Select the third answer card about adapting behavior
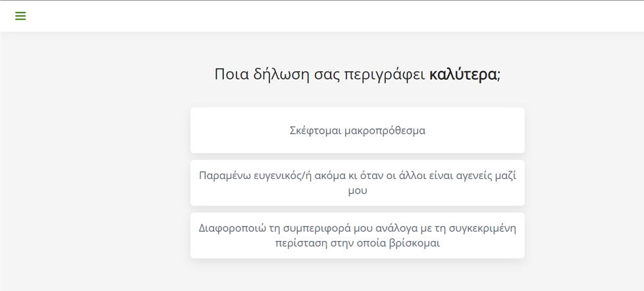 [357, 235]
